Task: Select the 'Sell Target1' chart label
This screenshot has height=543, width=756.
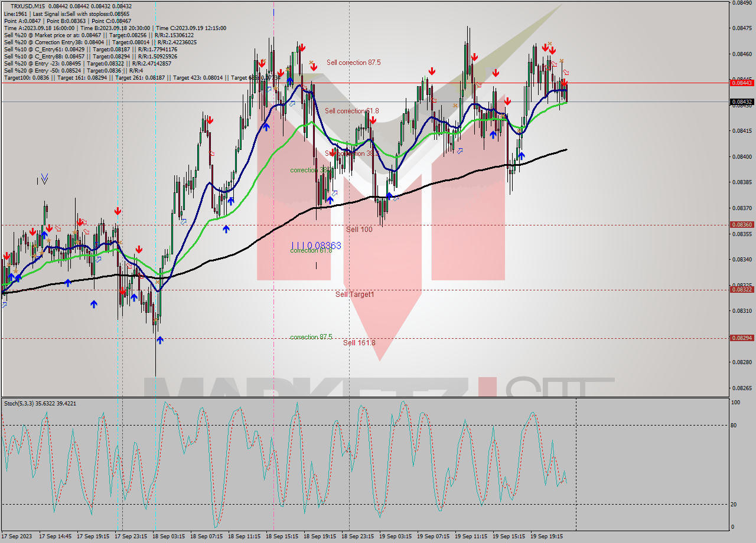Action: tap(355, 294)
